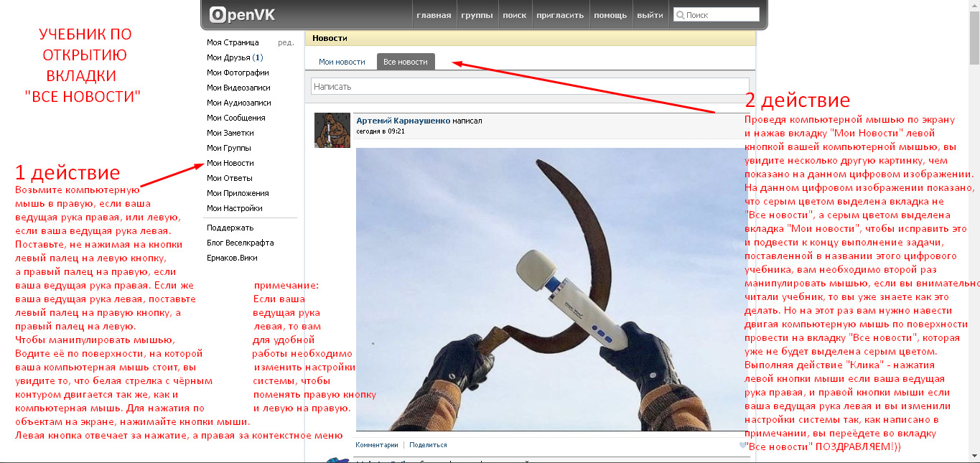Screen dimensions: 980x463
Task: Open Мои Приложения in the sidebar
Action: tap(238, 193)
